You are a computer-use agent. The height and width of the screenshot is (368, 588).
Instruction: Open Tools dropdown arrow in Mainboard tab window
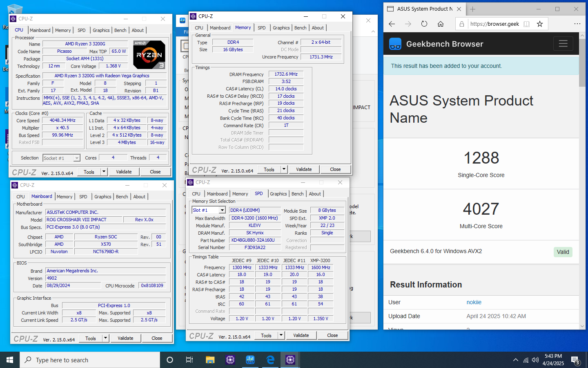(x=106, y=338)
